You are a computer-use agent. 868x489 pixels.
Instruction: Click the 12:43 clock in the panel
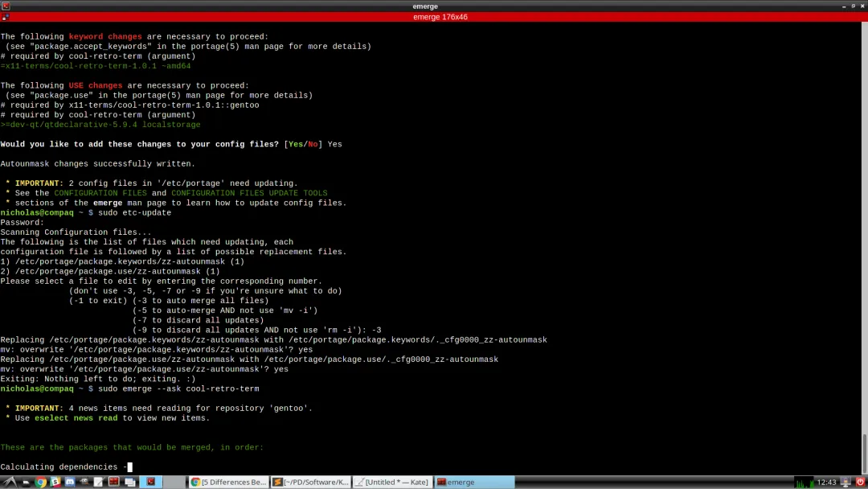[826, 483]
